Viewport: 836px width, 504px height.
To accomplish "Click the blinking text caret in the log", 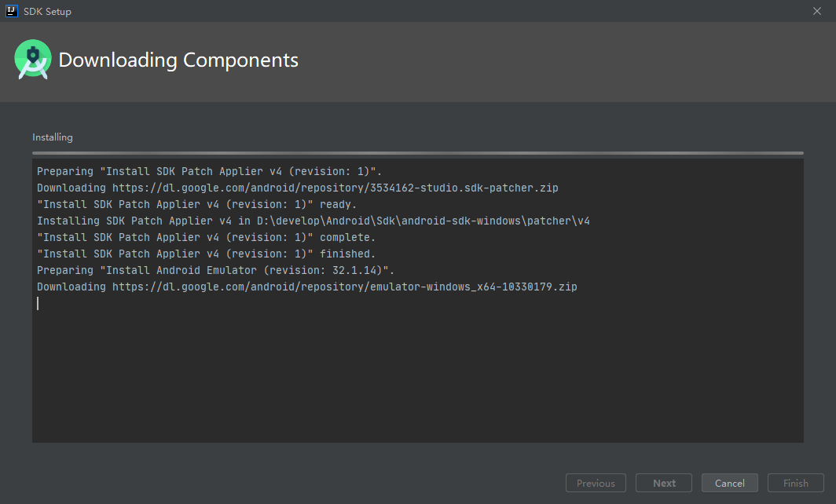I will point(37,302).
